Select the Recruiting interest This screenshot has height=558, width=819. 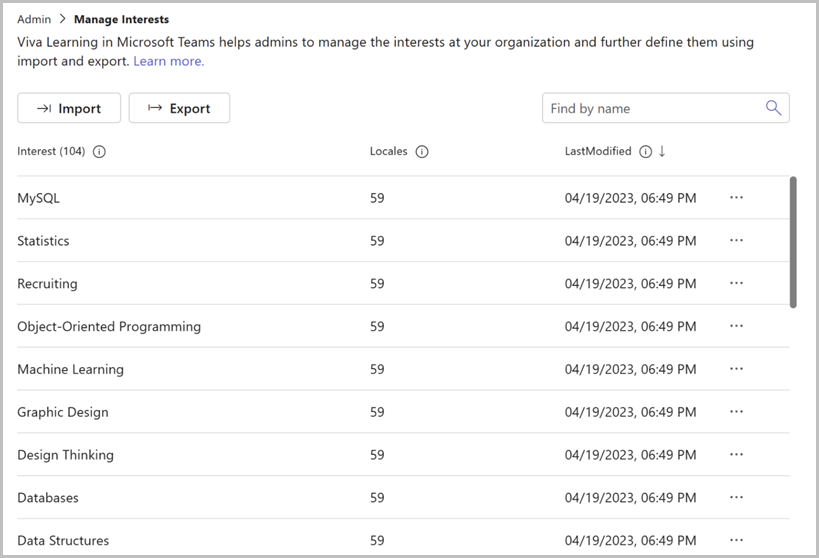coord(48,284)
